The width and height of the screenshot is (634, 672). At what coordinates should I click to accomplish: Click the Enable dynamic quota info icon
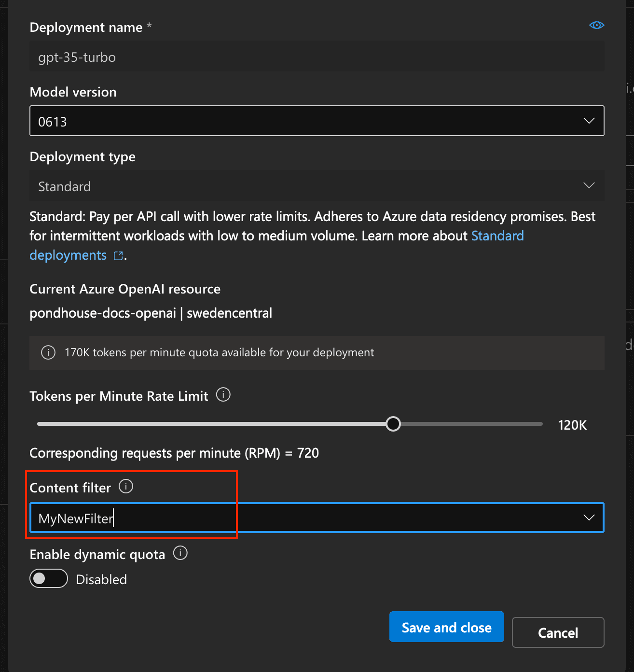180,553
